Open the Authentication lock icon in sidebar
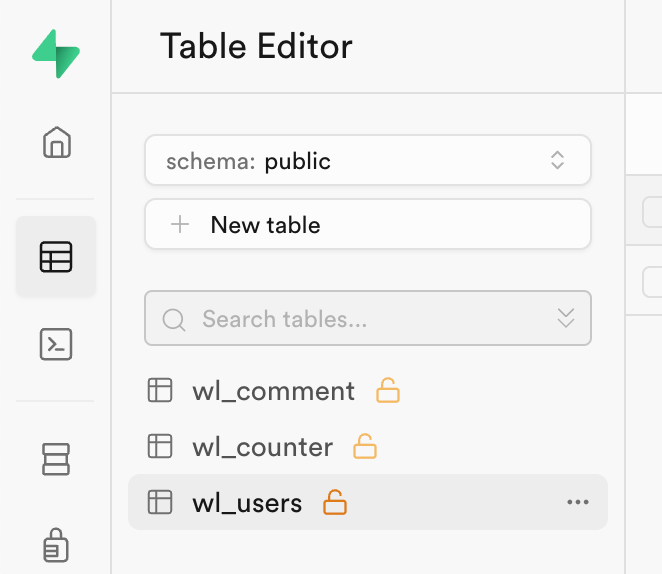The height and width of the screenshot is (574, 662). pyautogui.click(x=56, y=545)
